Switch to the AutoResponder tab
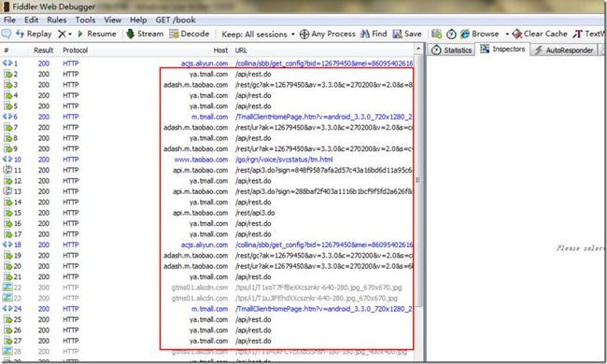The image size is (607, 364). pyautogui.click(x=564, y=49)
